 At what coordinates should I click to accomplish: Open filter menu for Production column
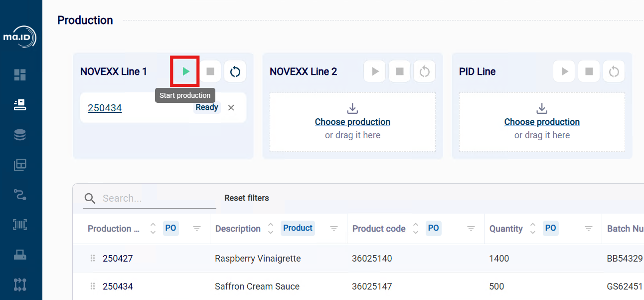point(197,229)
